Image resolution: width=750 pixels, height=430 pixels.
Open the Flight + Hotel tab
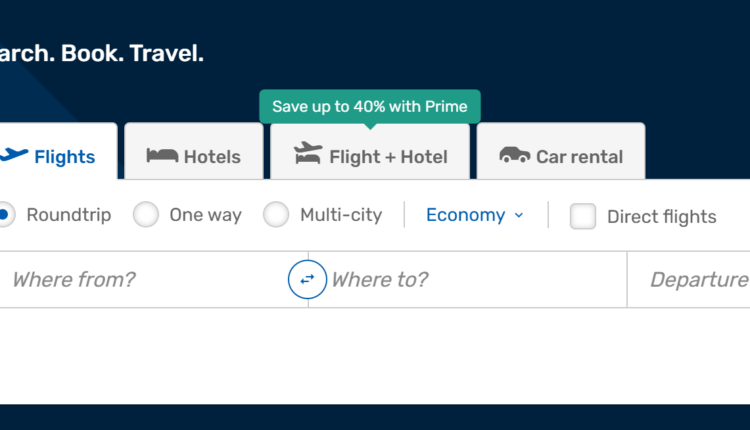[370, 156]
